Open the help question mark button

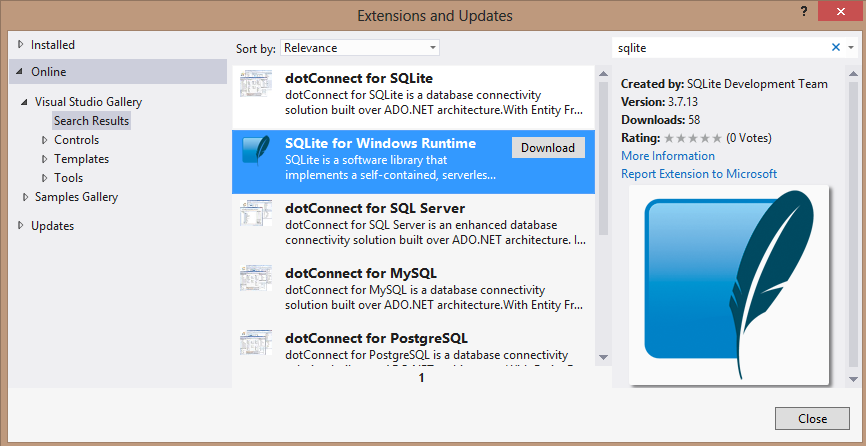pos(804,12)
